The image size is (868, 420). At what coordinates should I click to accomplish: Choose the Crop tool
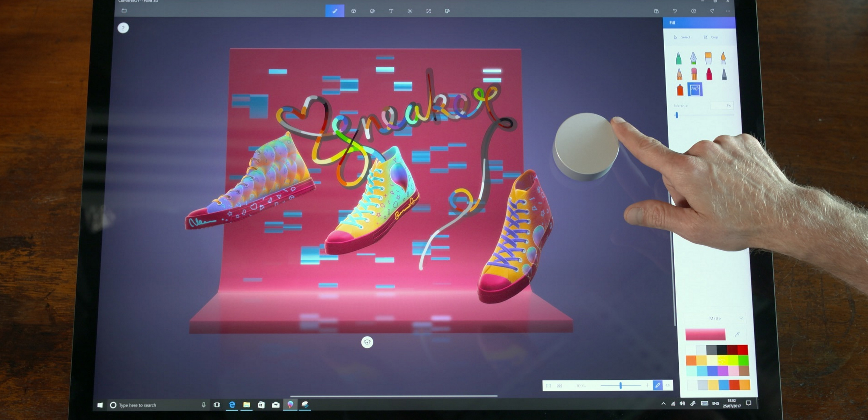[711, 37]
